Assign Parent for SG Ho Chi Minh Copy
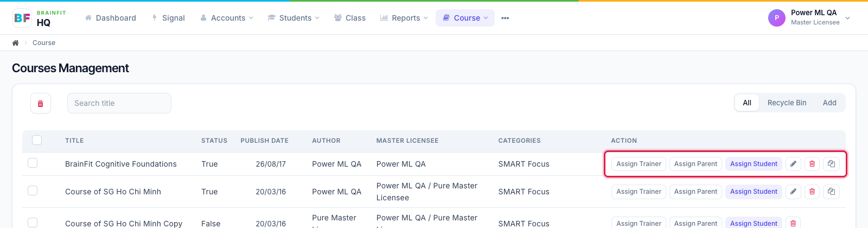 pyautogui.click(x=695, y=223)
